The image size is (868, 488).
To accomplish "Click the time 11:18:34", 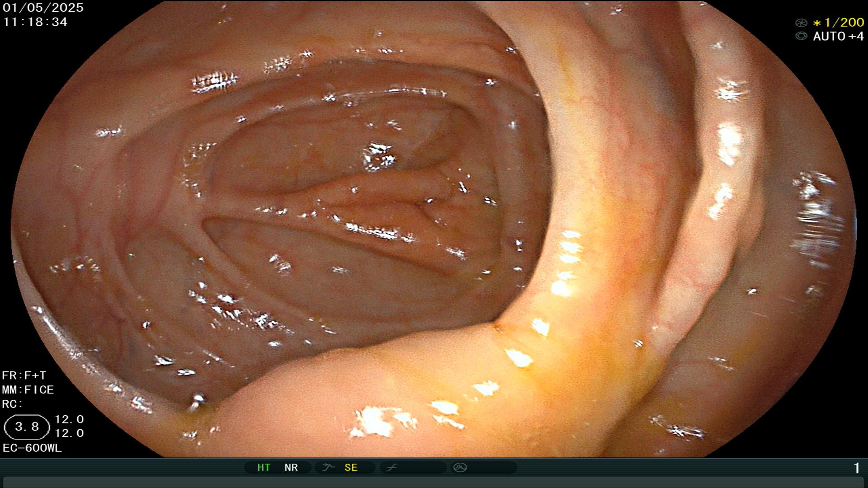I will click(35, 22).
